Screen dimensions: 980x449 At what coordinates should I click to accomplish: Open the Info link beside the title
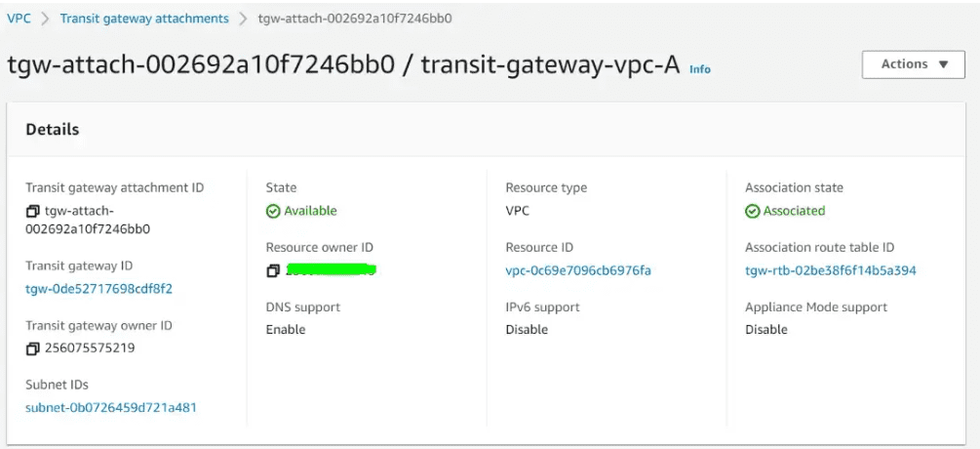(700, 69)
